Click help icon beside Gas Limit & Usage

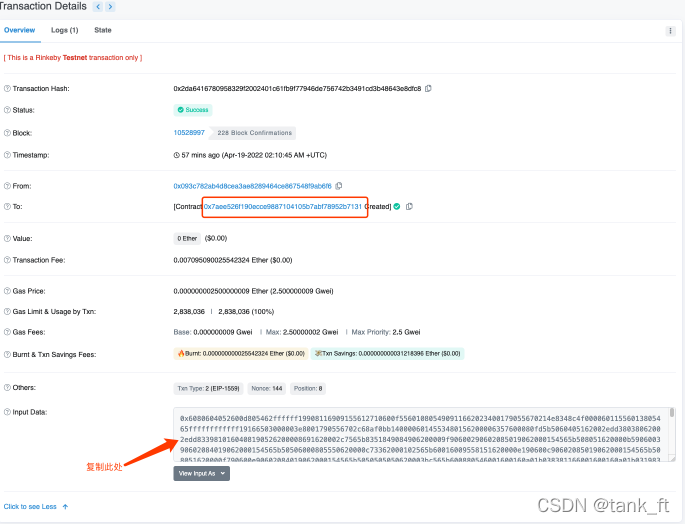7,312
